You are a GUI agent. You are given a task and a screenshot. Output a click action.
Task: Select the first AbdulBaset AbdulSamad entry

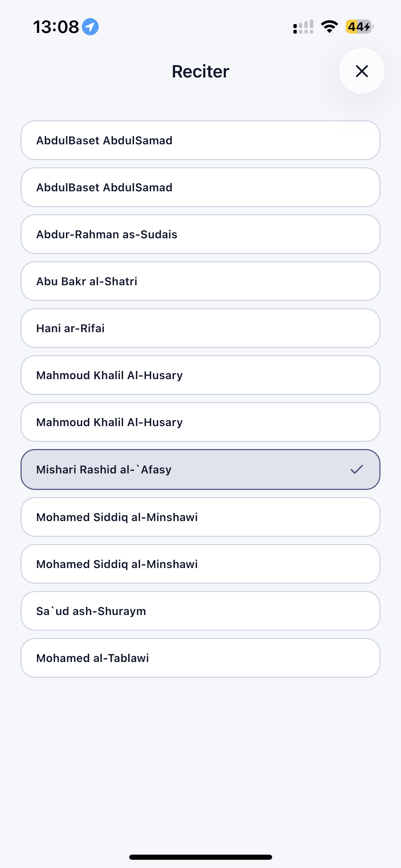(x=200, y=140)
